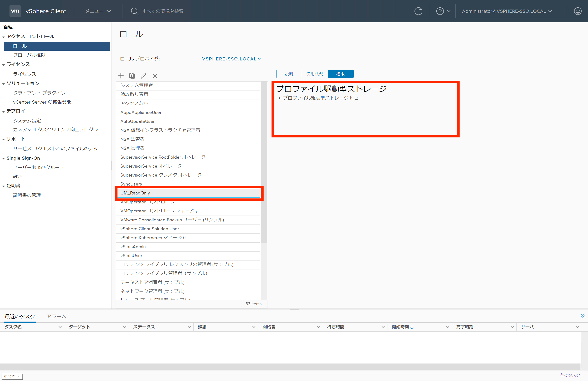Select vSphere Client Solution User role
588x381 pixels.
click(188, 229)
